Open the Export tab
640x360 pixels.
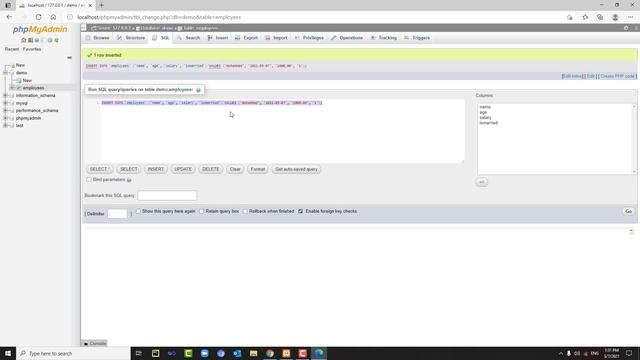[x=247, y=38]
